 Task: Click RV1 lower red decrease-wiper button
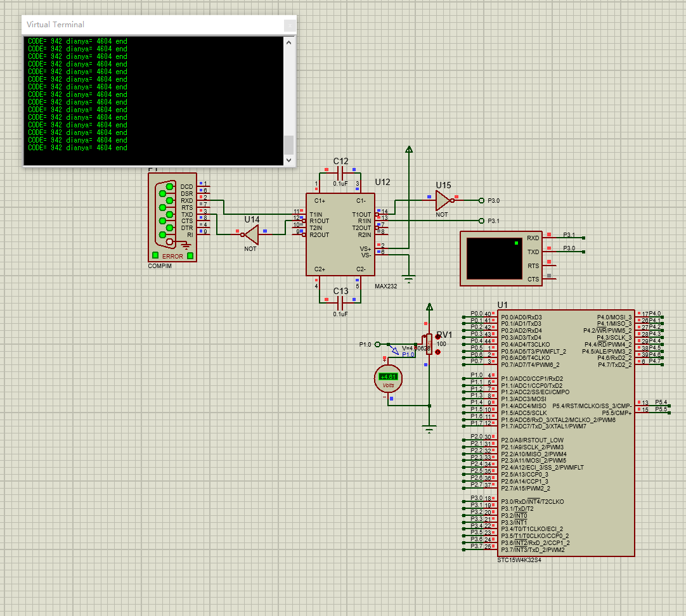click(438, 352)
